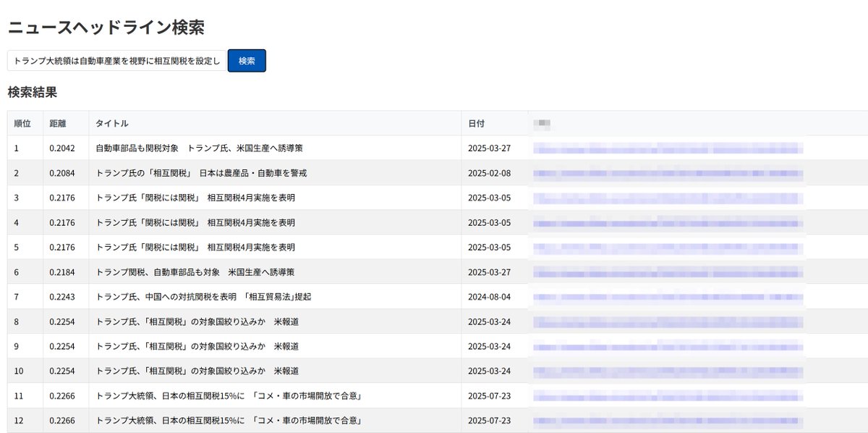Select title トランプ氏、中国への対抗関税を表明 「相互貿易法」提起
The image size is (868, 433).
(203, 296)
